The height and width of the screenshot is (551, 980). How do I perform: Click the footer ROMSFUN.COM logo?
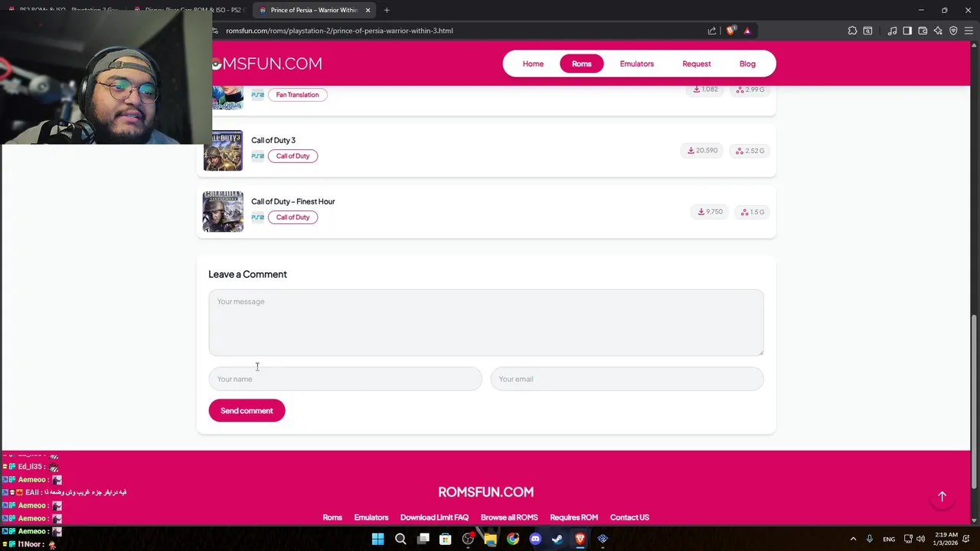(486, 492)
